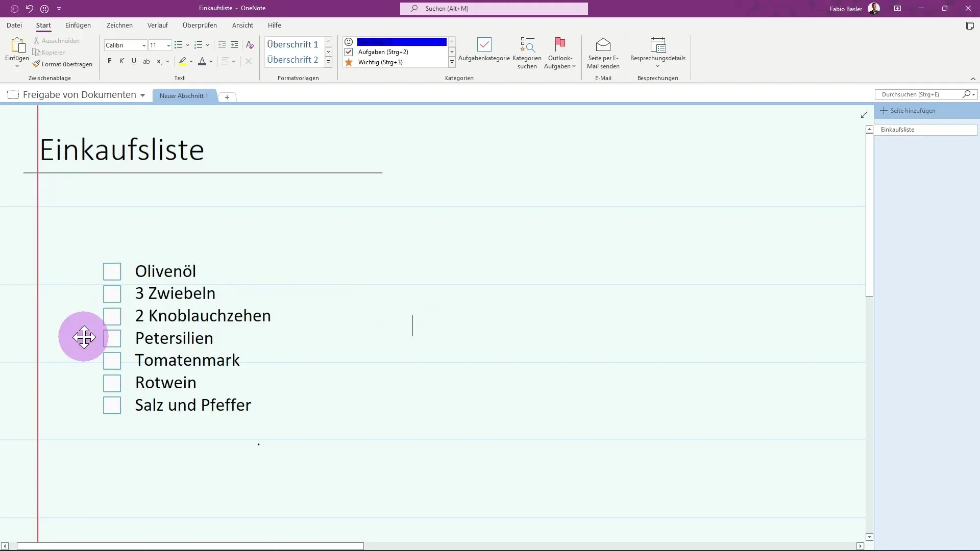The width and height of the screenshot is (980, 551).
Task: Open the Calibri font dropdown
Action: pyautogui.click(x=144, y=45)
